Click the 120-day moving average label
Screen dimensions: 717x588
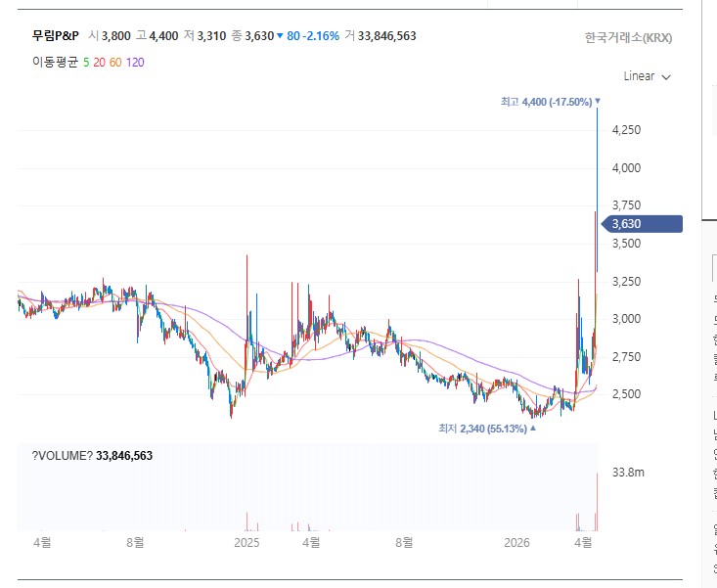point(135,63)
